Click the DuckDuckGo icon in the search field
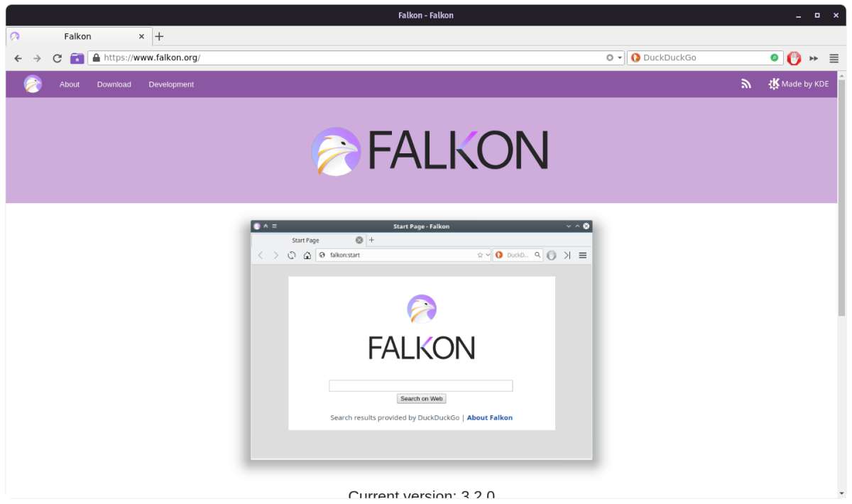852x504 pixels. 635,57
